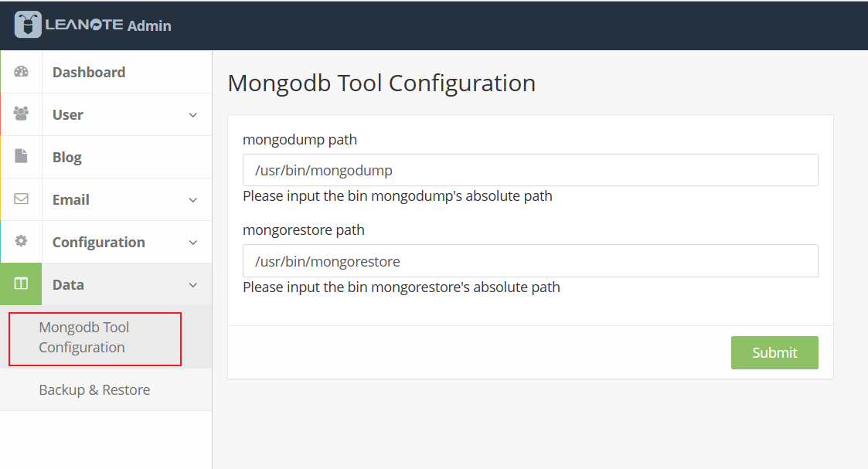Click the mongodump absolute path hint text
868x469 pixels.
pyautogui.click(x=397, y=196)
